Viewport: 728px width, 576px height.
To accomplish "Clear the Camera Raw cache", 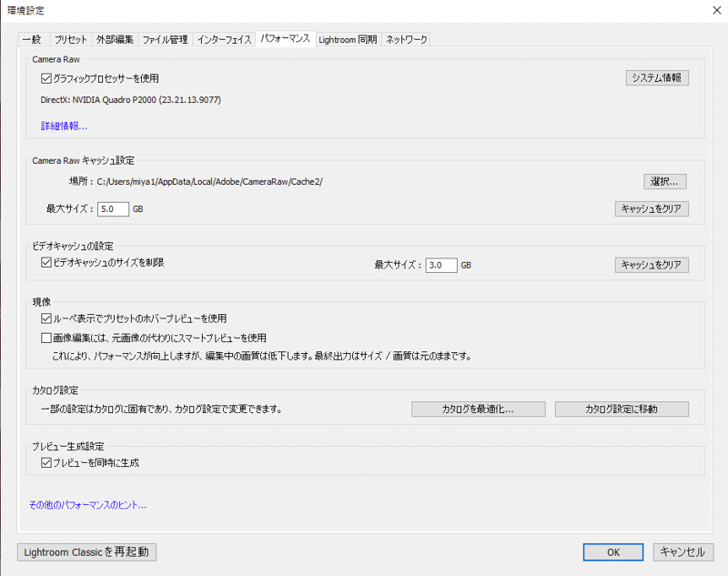I will [x=652, y=208].
